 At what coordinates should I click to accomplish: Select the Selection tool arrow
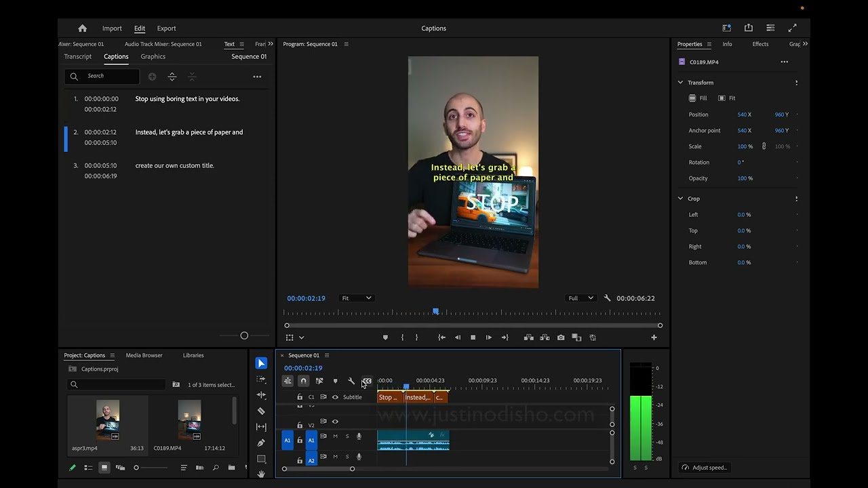[261, 363]
